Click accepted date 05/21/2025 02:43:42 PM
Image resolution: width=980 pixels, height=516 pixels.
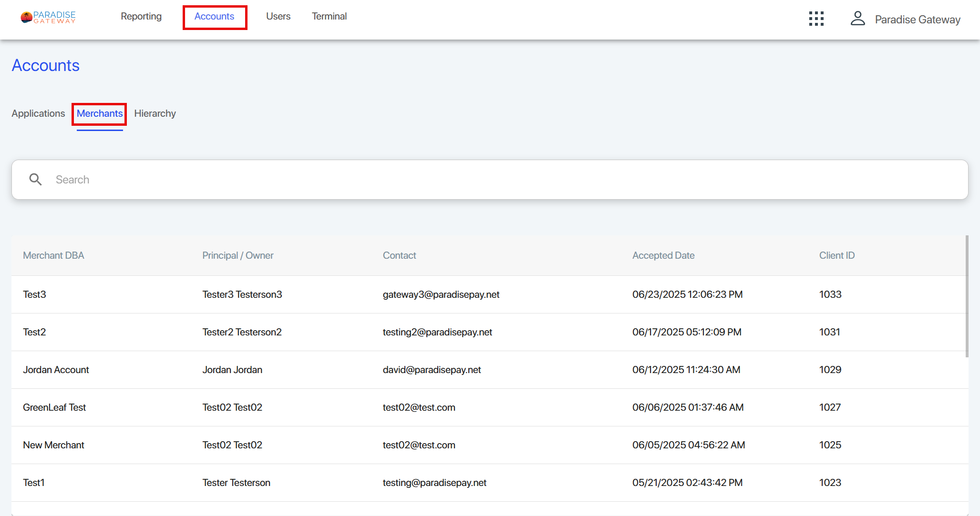pos(687,483)
